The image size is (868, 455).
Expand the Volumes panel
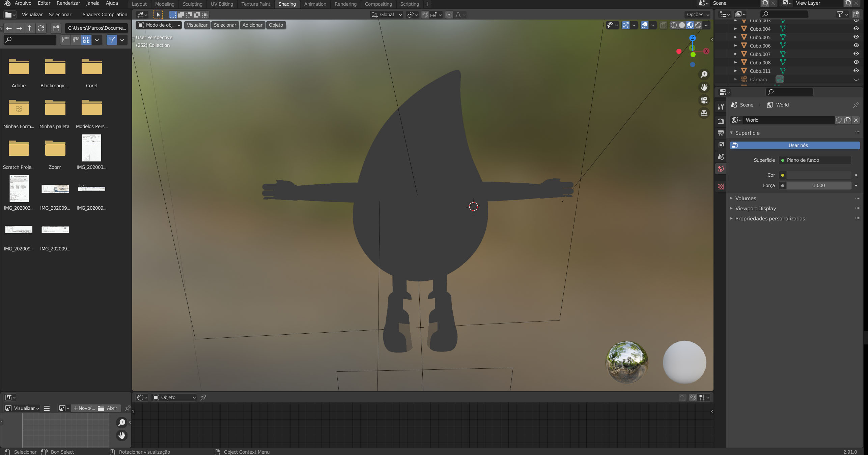click(x=746, y=198)
